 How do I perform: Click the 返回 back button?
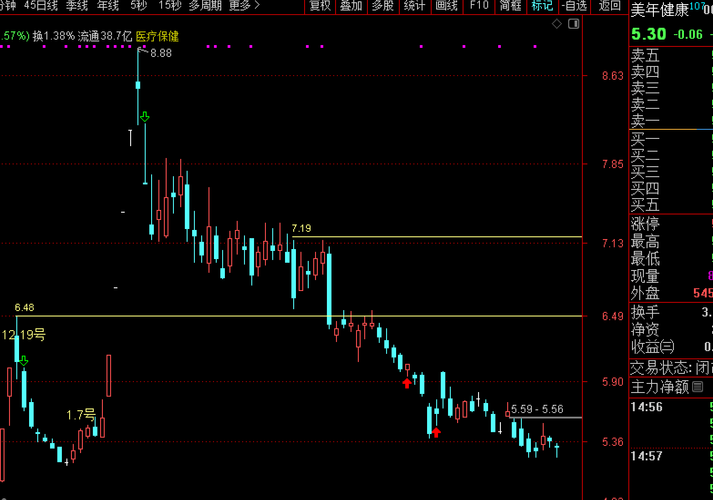point(609,6)
